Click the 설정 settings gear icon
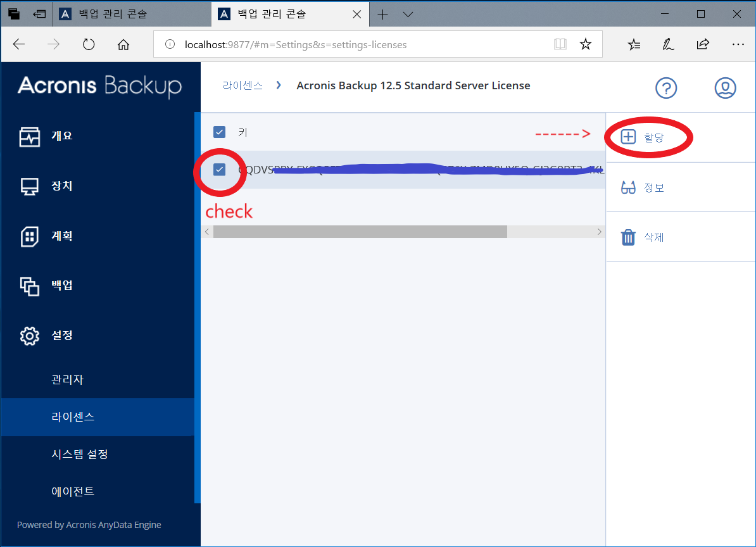Screen dimensions: 756x547 [29, 336]
